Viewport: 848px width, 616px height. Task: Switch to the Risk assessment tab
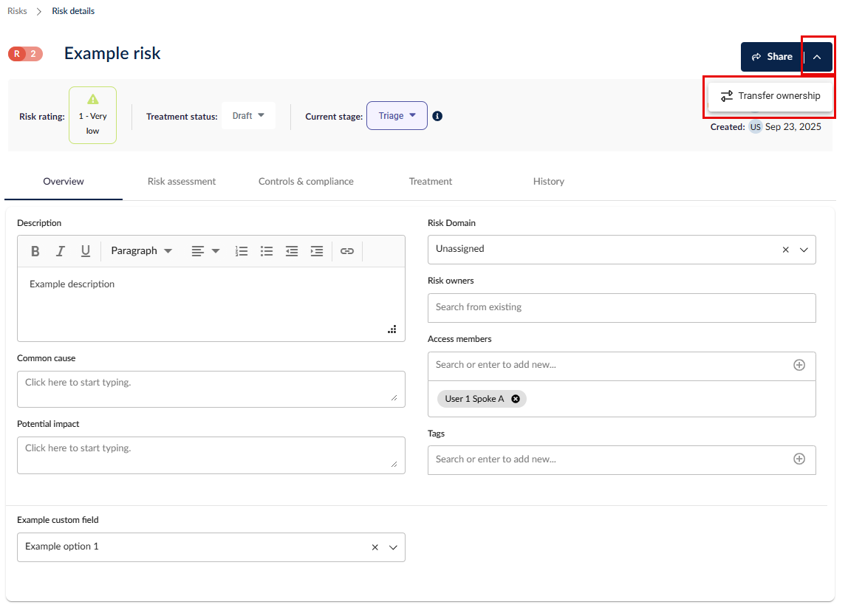[x=182, y=181]
